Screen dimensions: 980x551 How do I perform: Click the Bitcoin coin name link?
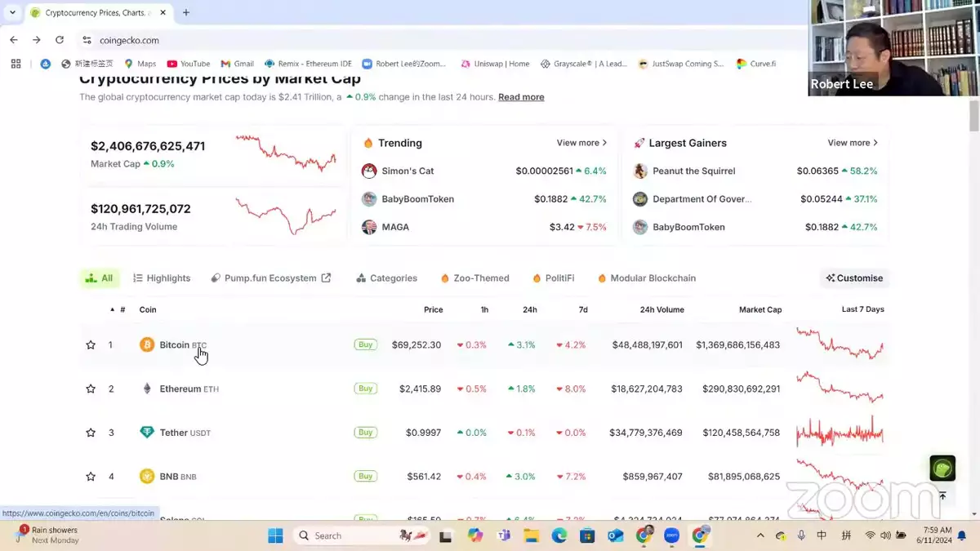click(x=174, y=345)
